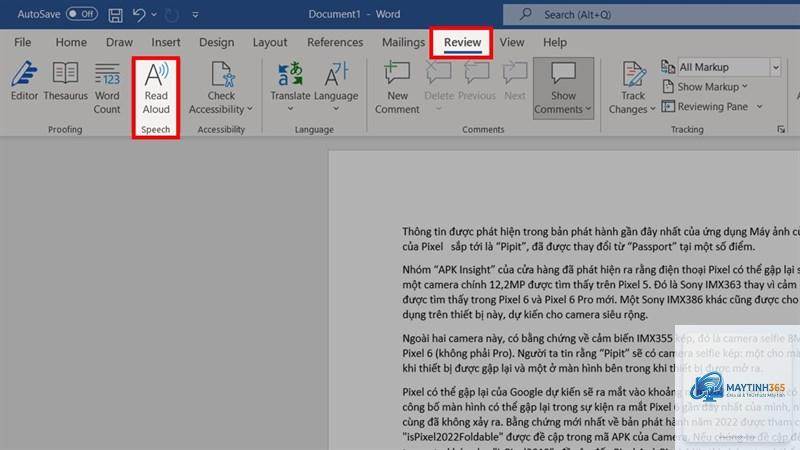Insert a New Comment
800x450 pixels.
397,88
